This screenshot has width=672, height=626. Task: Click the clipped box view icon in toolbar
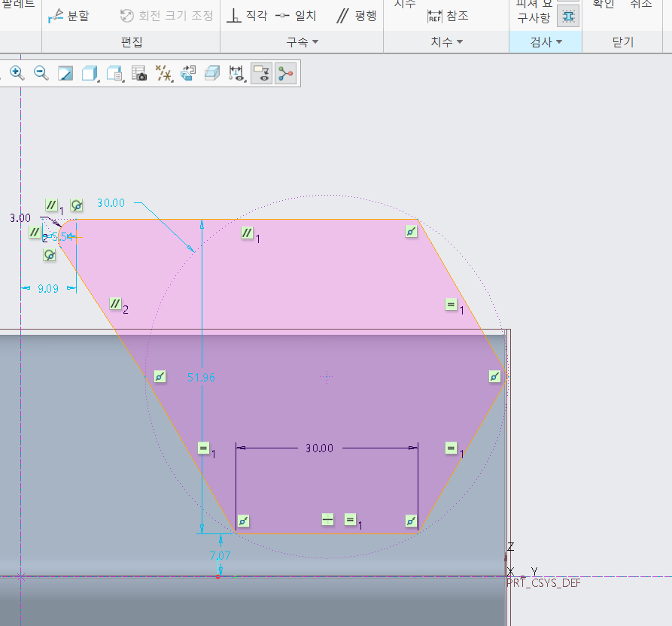pyautogui.click(x=212, y=73)
